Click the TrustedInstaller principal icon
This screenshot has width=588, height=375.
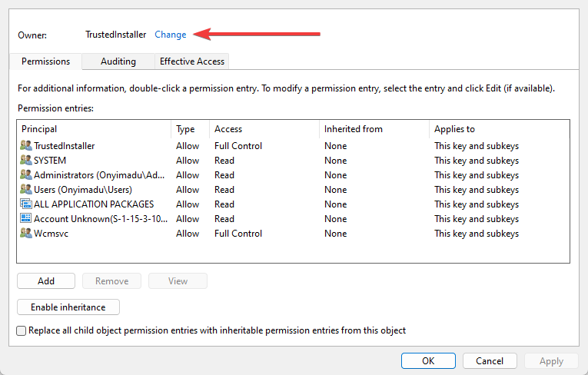[26, 146]
